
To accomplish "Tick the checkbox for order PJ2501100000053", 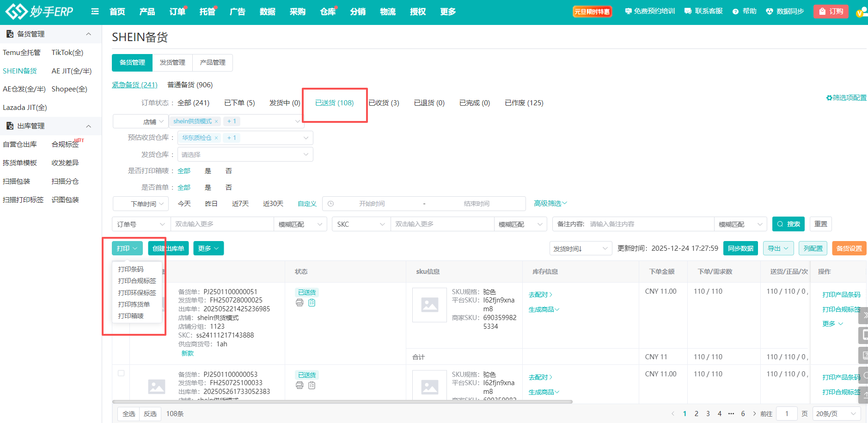I will click(x=121, y=373).
